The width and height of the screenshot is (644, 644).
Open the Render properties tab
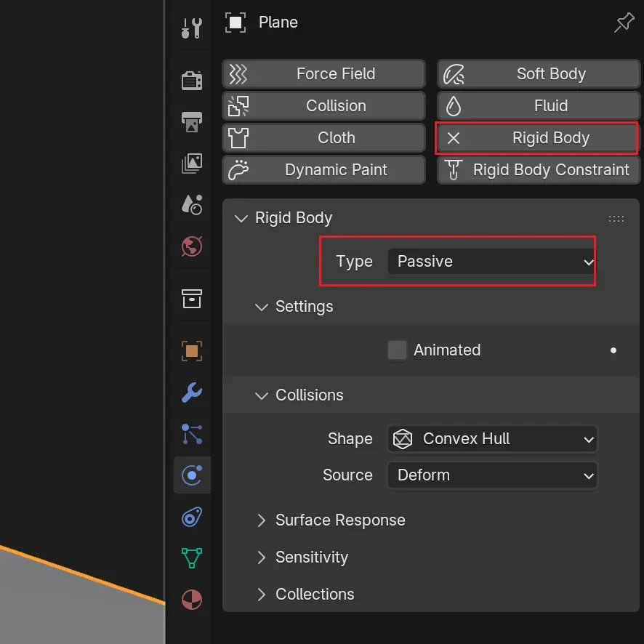(192, 81)
